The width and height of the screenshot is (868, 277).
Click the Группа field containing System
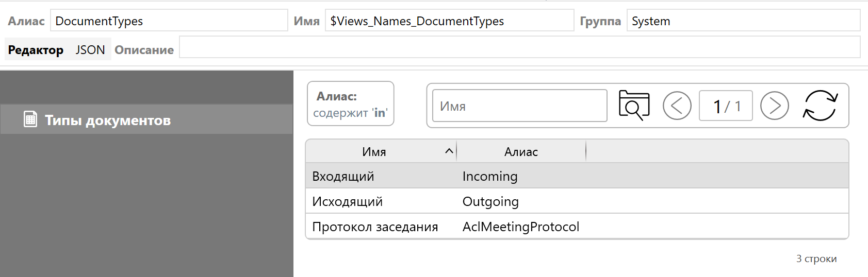743,21
